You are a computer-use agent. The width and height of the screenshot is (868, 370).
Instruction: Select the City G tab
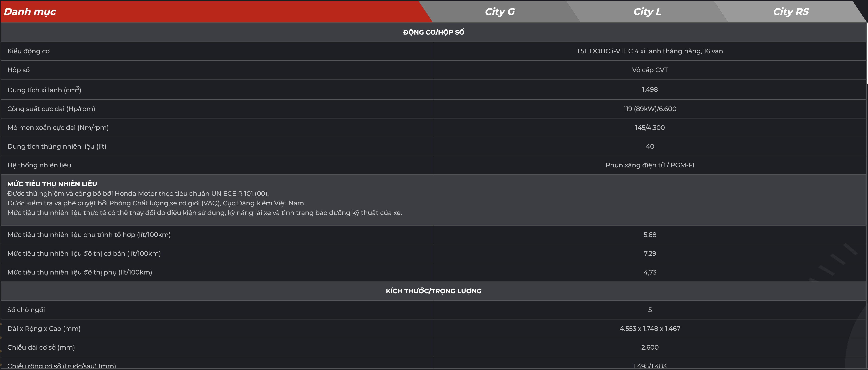tap(499, 12)
